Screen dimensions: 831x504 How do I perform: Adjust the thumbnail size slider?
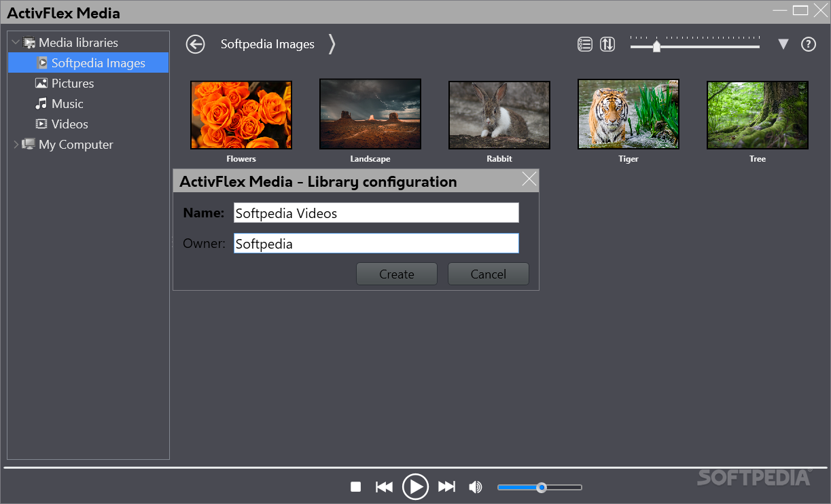pyautogui.click(x=694, y=44)
